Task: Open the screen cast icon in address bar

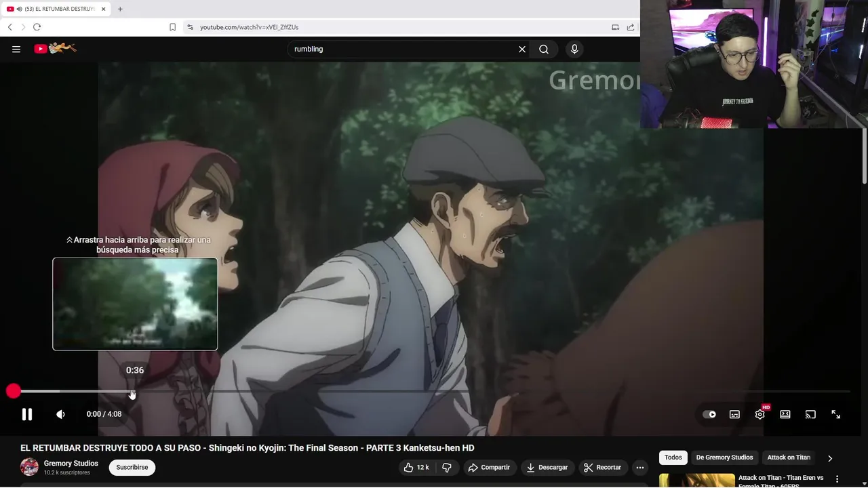Action: coord(615,27)
